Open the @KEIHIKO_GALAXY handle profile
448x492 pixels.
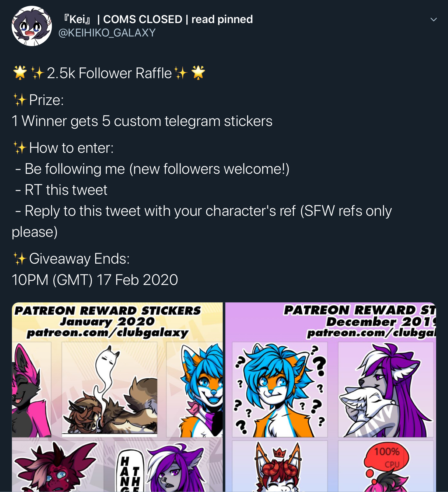[107, 33]
